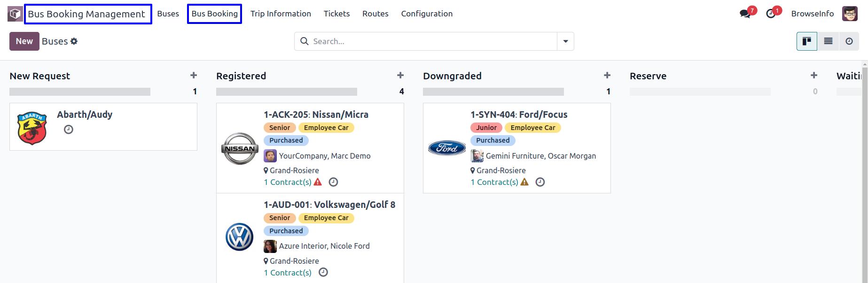Click the Registered column header
The width and height of the screenshot is (868, 283).
tap(241, 76)
